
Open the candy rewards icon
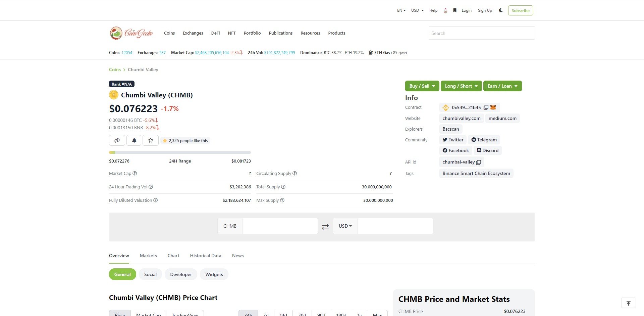coord(445,10)
